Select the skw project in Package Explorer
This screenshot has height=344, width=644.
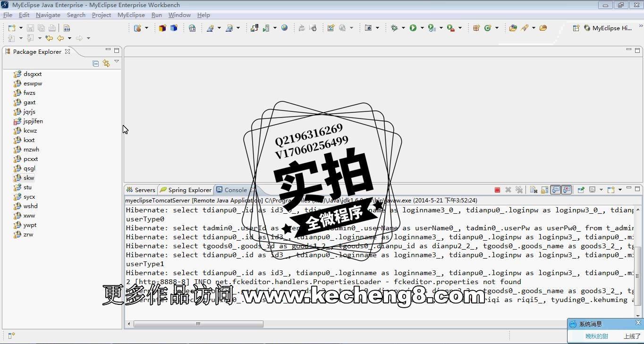(x=25, y=178)
